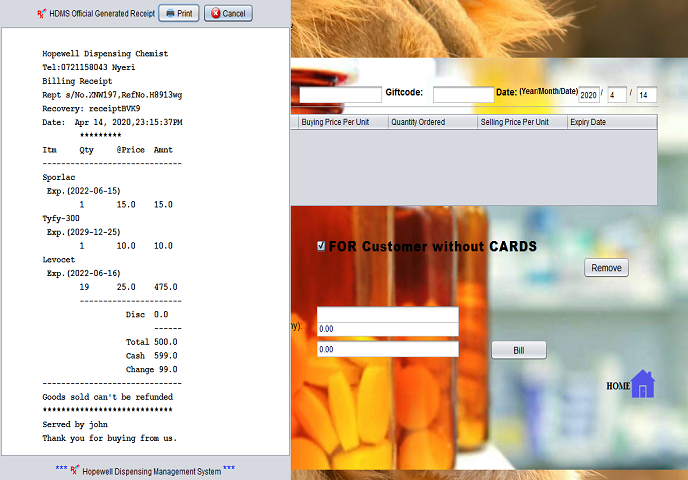This screenshot has width=688, height=480.
Task: Select the day field showing 14
Action: point(646,95)
